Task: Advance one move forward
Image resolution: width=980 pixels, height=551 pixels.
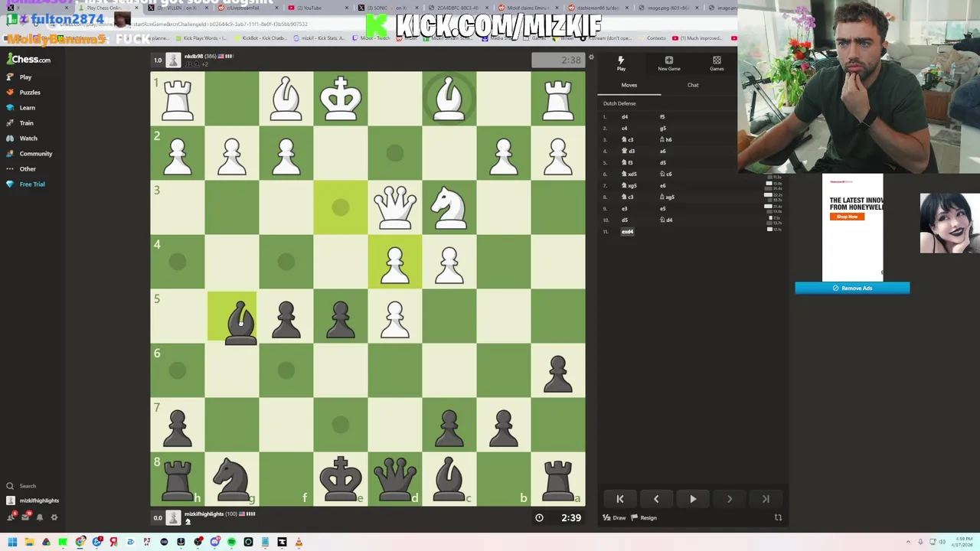Action: [x=729, y=499]
